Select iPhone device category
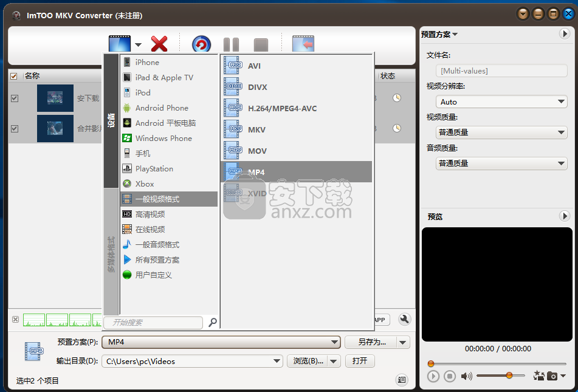578x392 pixels. point(169,63)
